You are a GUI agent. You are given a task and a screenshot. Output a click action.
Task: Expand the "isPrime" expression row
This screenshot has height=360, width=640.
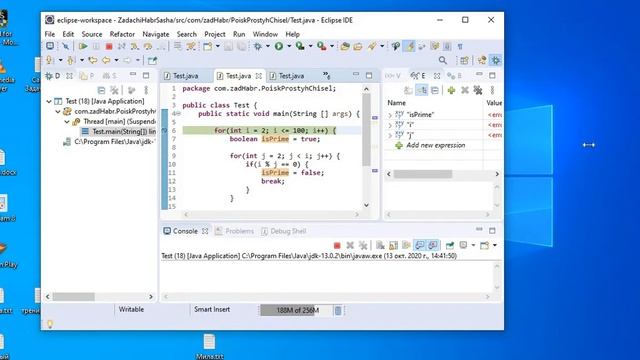click(390, 115)
